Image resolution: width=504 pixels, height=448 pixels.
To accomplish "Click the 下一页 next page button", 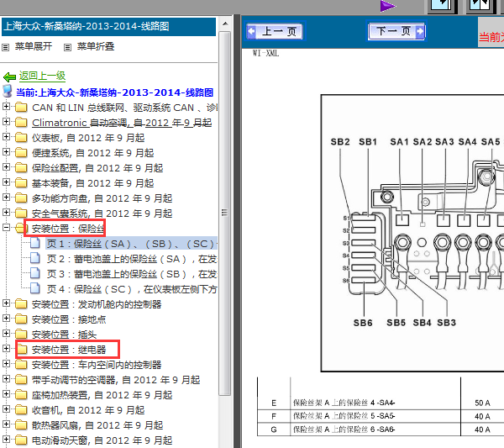I will click(x=396, y=31).
